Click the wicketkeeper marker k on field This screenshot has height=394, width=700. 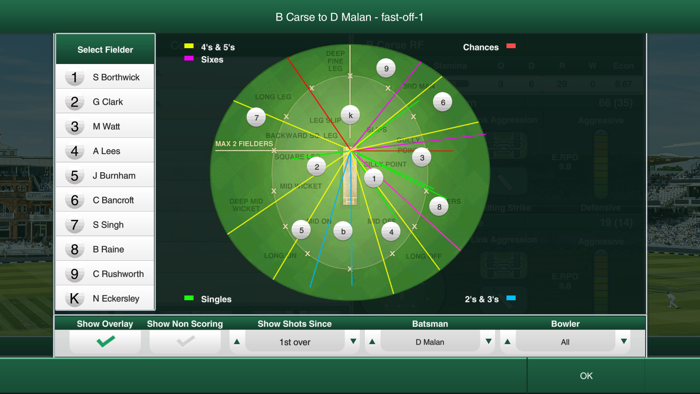(350, 115)
